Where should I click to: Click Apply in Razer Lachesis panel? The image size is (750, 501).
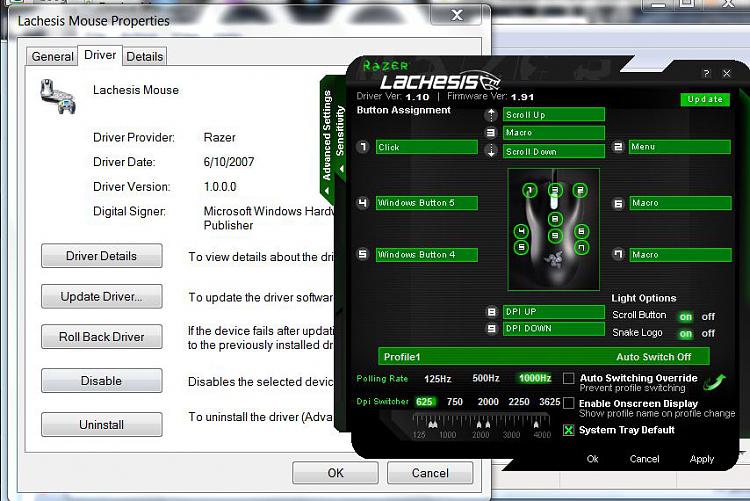tap(702, 459)
